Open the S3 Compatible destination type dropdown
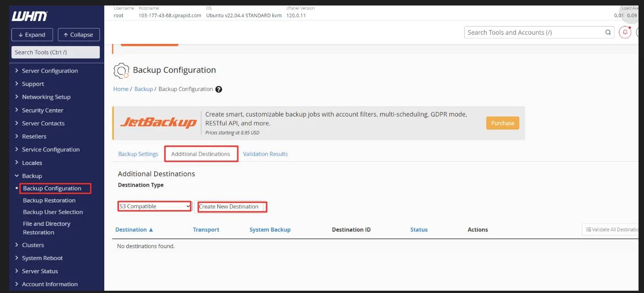This screenshot has width=644, height=293. pyautogui.click(x=154, y=206)
